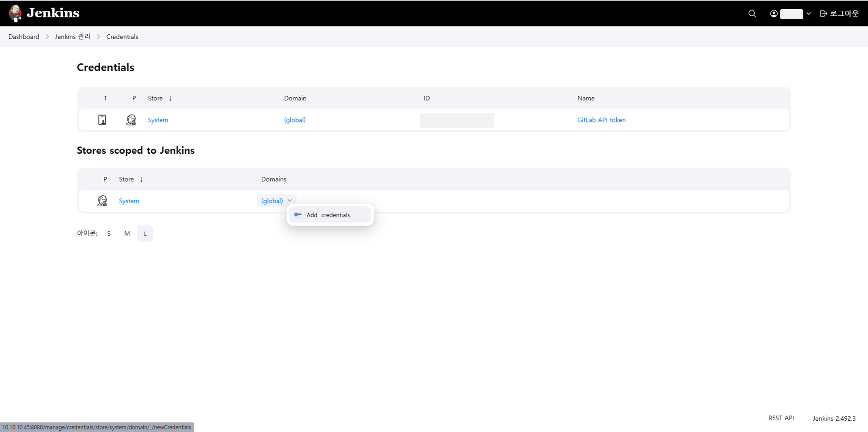Screen dimensions: 868x432
Task: Click the Stores scoped to Jenkins heading
Action: coord(136,151)
